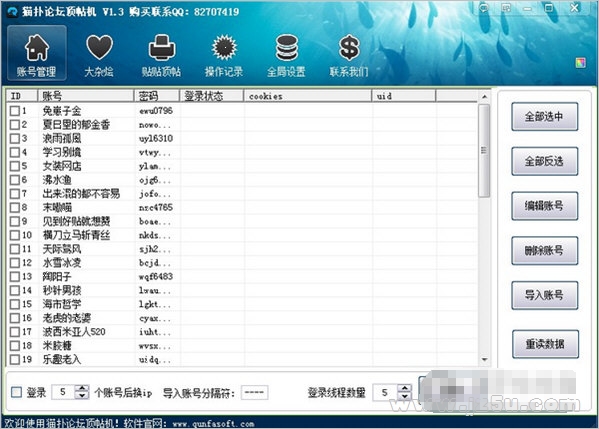Click the 全部选中 button

[544, 117]
